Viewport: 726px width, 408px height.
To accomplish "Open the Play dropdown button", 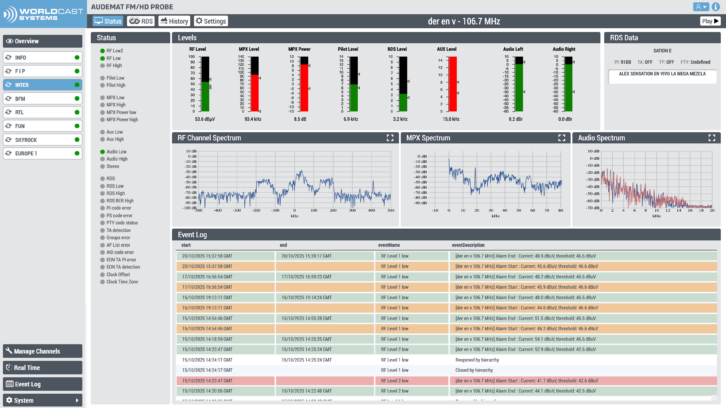I will coord(707,21).
